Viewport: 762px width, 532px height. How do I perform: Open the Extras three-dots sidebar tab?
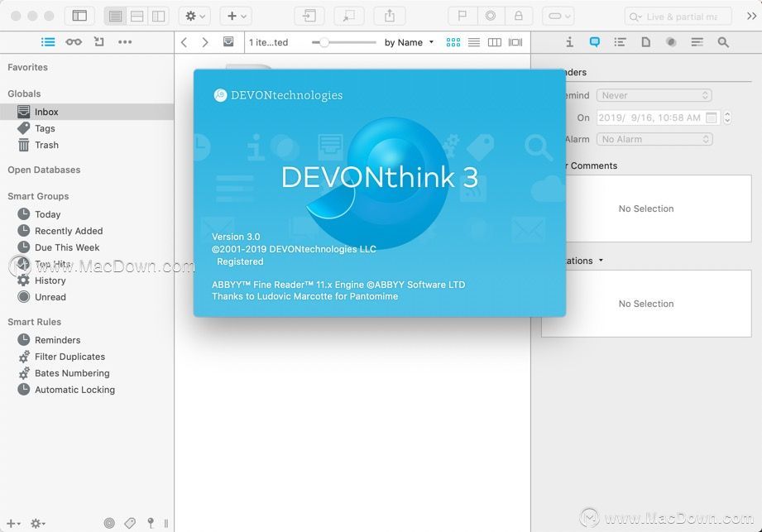click(x=125, y=42)
